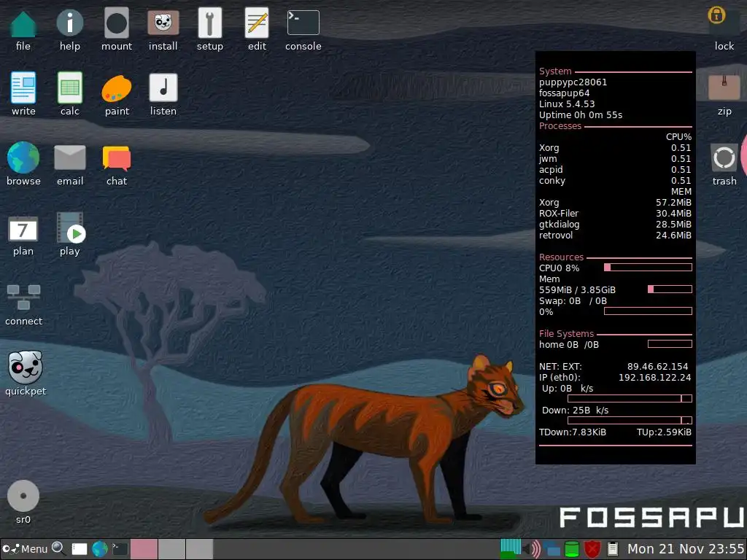Click the network monitors tray icon
Image resolution: width=747 pixels, height=560 pixels.
(x=553, y=549)
